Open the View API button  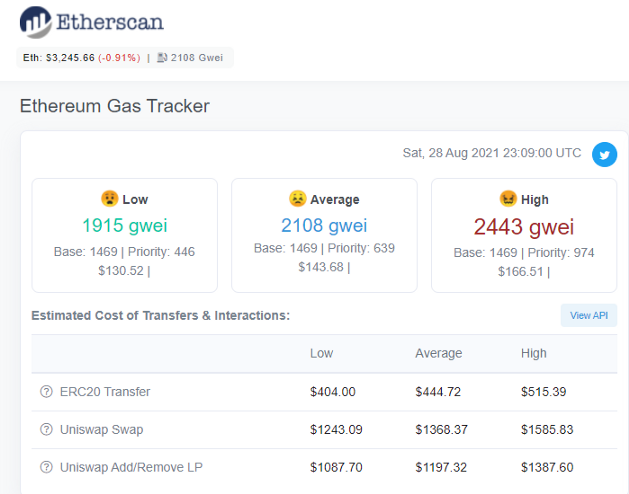(x=588, y=315)
